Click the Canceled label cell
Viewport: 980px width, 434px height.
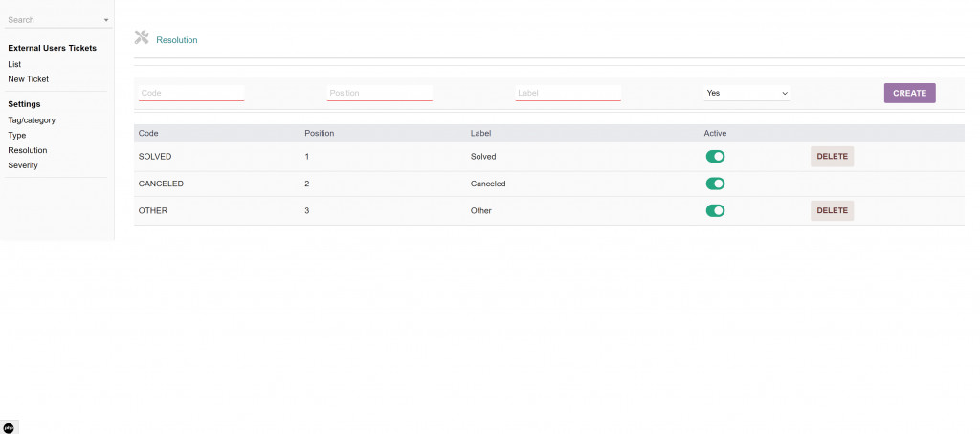(488, 184)
